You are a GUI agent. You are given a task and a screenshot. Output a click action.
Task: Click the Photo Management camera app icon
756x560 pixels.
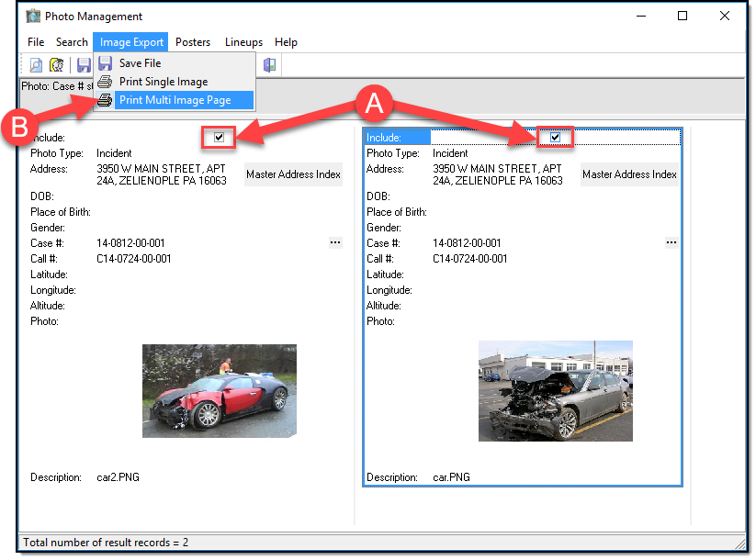tap(33, 16)
